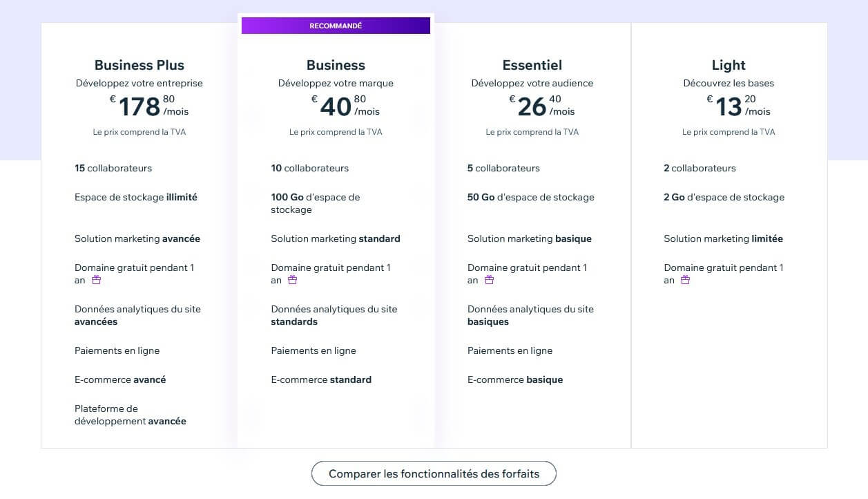Open Comparer les fonctionnalités des forfaits
The height and width of the screenshot is (499, 868).
point(434,474)
